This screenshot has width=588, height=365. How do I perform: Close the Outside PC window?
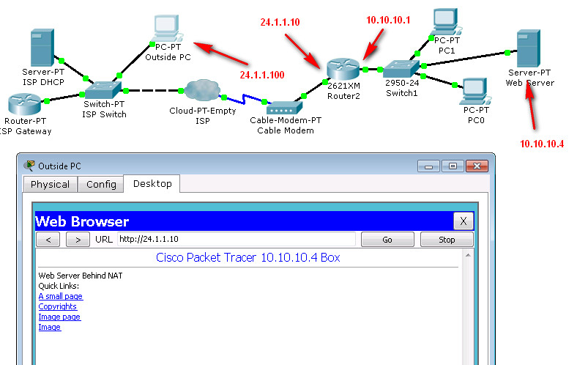pyautogui.click(x=477, y=166)
